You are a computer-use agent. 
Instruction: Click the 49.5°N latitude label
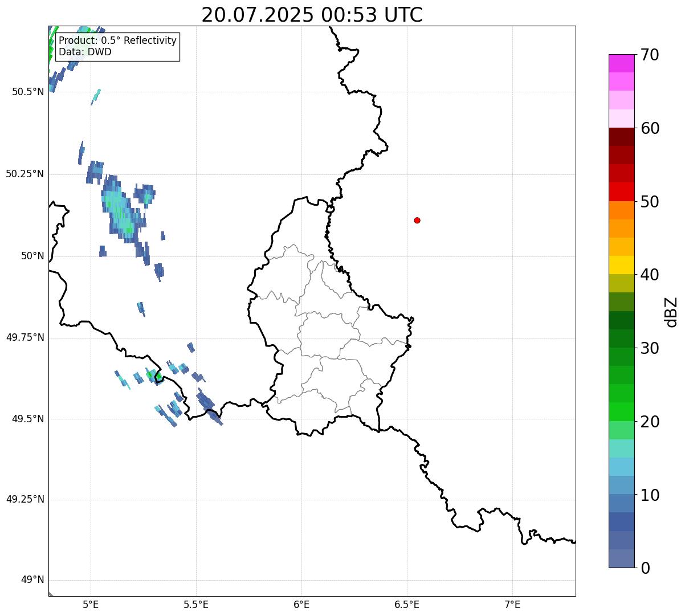[x=28, y=419]
